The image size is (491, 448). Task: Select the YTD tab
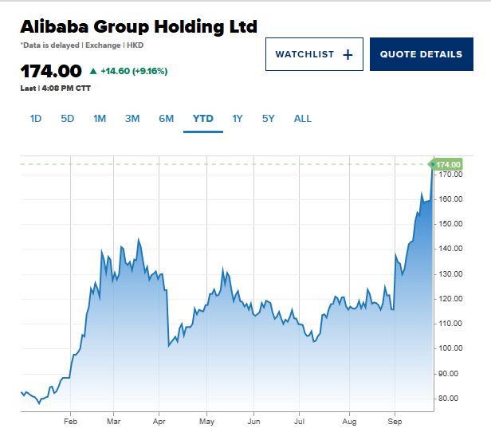(x=203, y=119)
